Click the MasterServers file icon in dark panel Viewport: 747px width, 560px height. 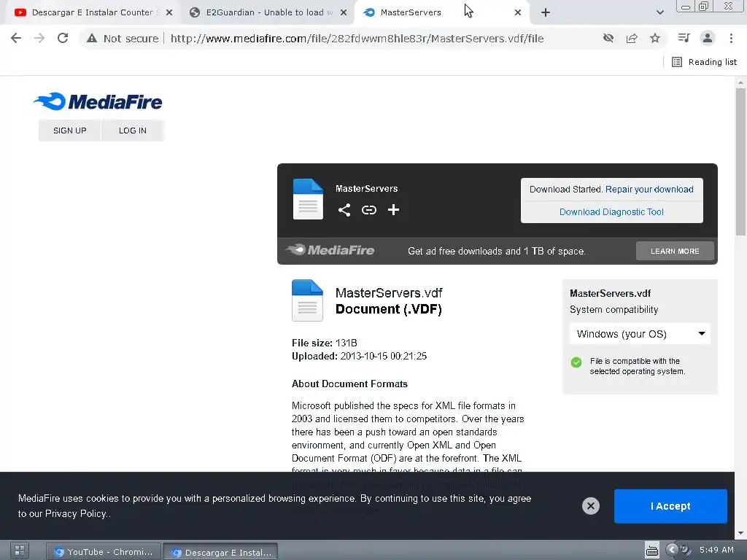[x=308, y=199]
